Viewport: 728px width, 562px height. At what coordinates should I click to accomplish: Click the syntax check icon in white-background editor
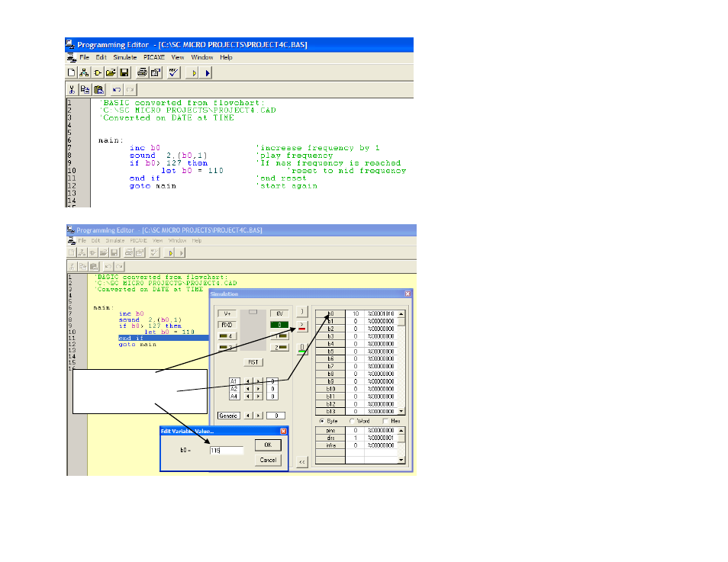click(x=174, y=72)
